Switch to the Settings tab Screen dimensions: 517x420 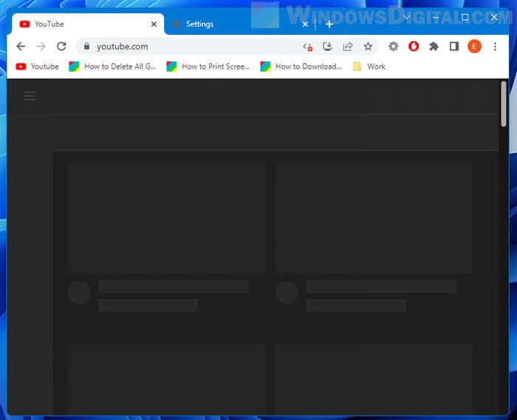(x=229, y=24)
